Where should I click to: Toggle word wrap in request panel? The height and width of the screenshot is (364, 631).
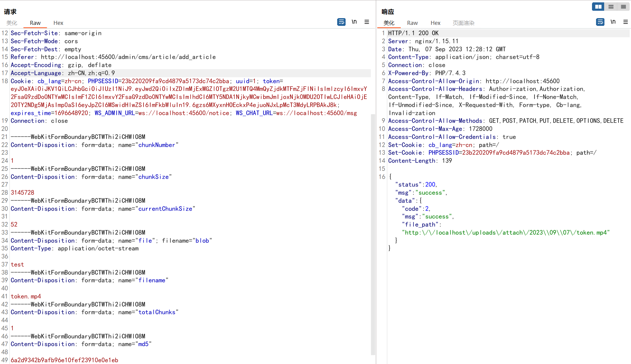(x=341, y=22)
